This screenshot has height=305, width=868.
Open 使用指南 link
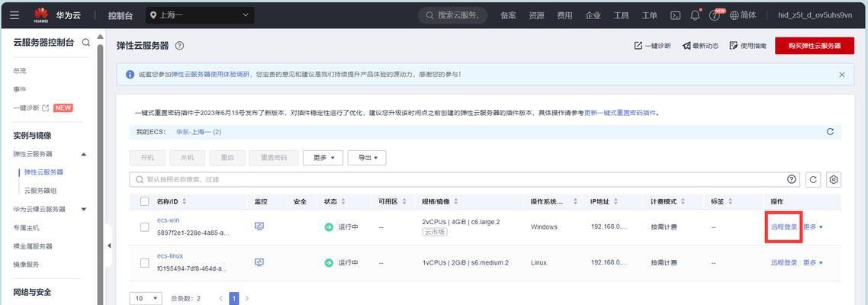(748, 46)
